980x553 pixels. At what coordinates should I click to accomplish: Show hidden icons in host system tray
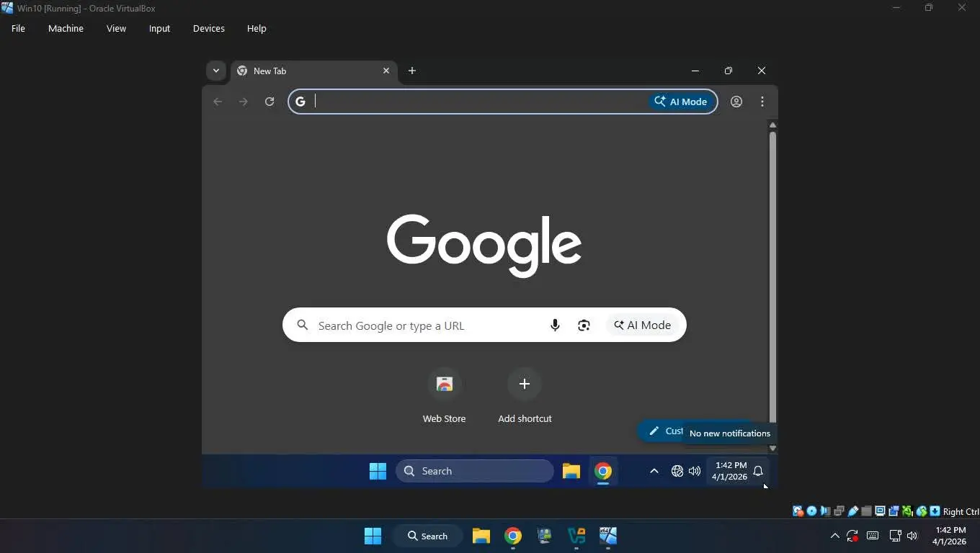click(835, 536)
